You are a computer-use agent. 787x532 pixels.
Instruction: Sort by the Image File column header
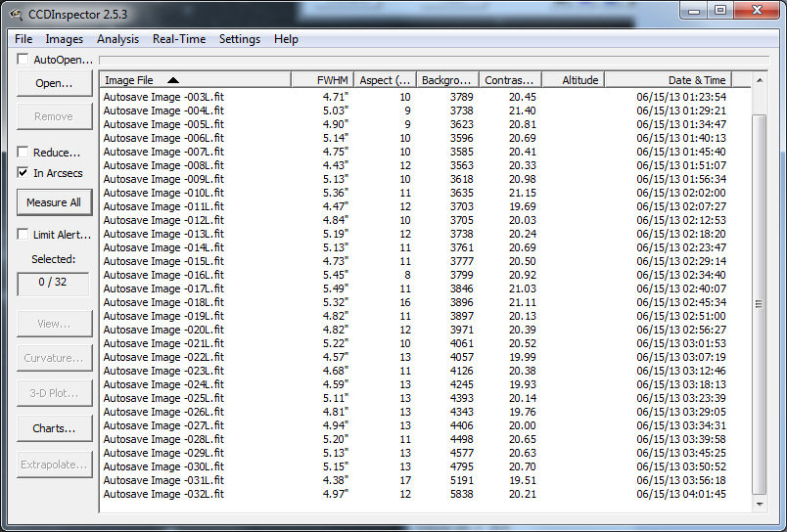pyautogui.click(x=196, y=80)
